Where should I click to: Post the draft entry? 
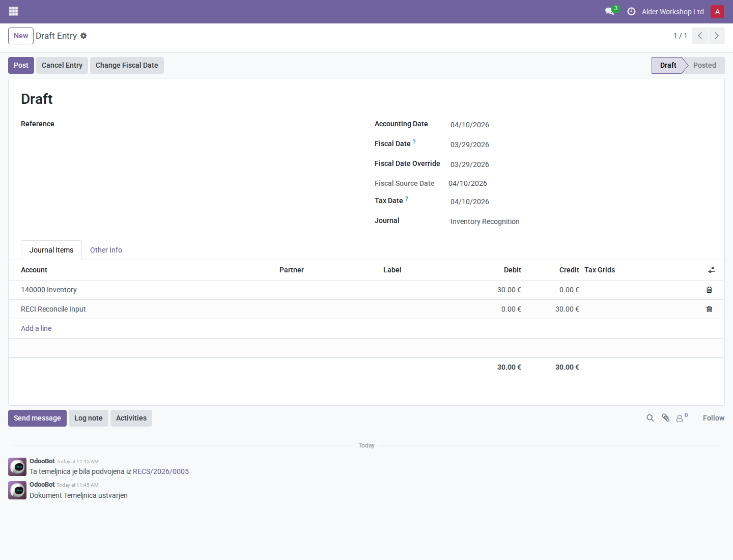21,65
